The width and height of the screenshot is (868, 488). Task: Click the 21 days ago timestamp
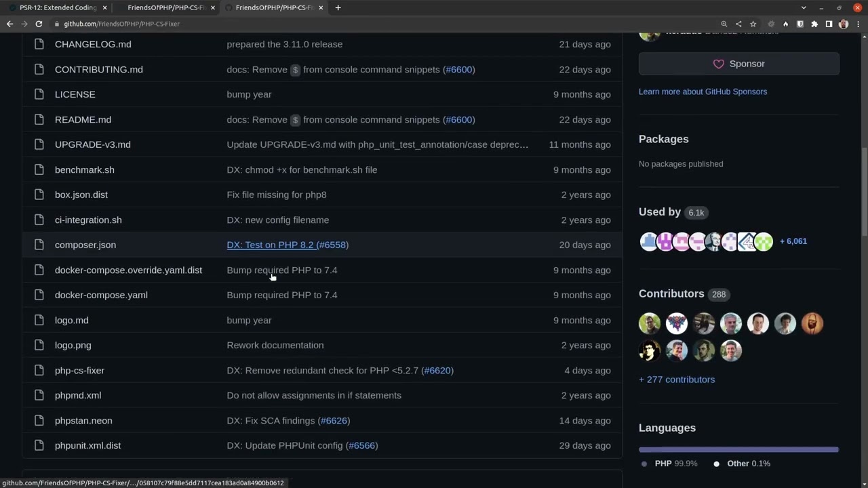click(x=585, y=44)
